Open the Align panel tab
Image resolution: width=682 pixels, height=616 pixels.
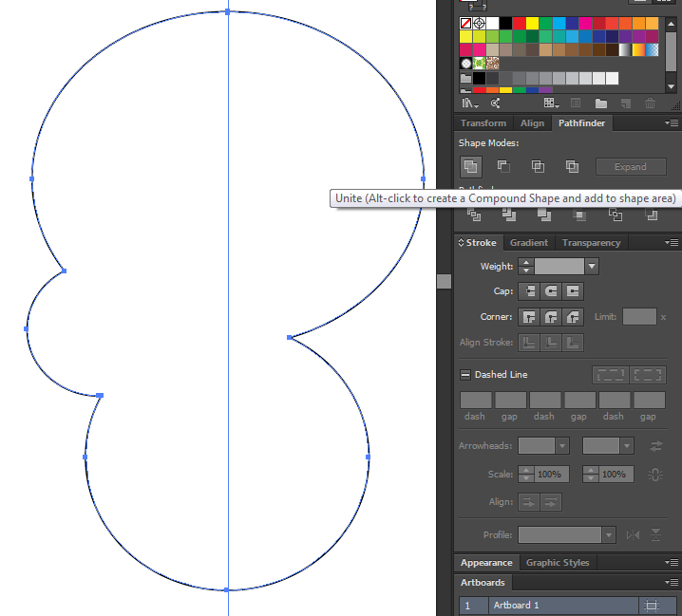pyautogui.click(x=532, y=123)
